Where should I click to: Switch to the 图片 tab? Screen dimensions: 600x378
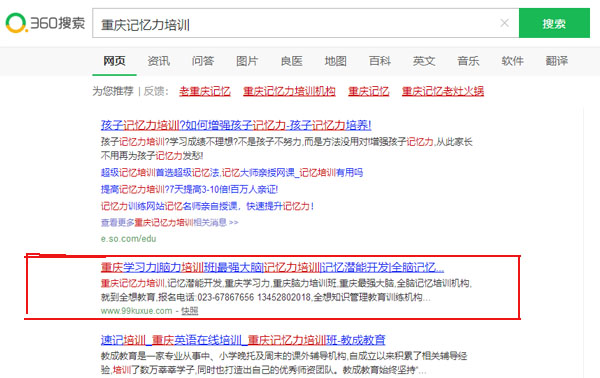[247, 61]
